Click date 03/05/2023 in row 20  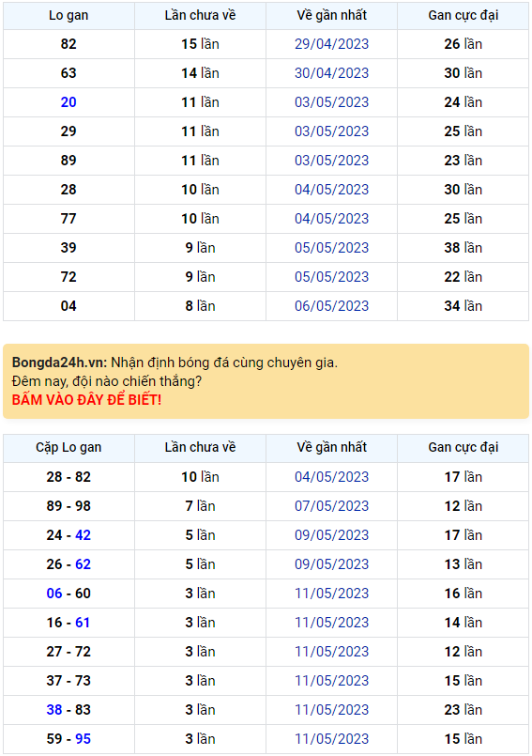(331, 102)
